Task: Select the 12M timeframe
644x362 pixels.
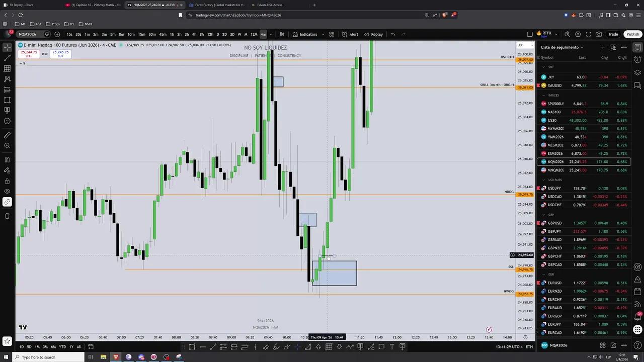Action: (x=254, y=34)
